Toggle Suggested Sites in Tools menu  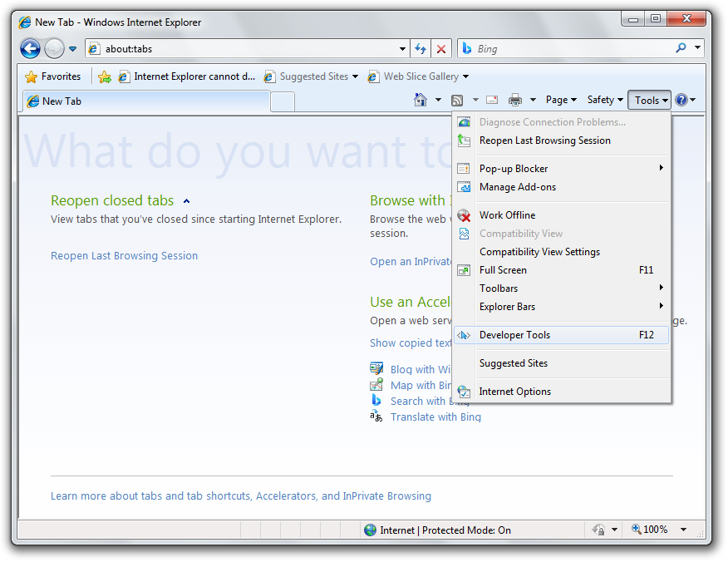pyautogui.click(x=561, y=363)
